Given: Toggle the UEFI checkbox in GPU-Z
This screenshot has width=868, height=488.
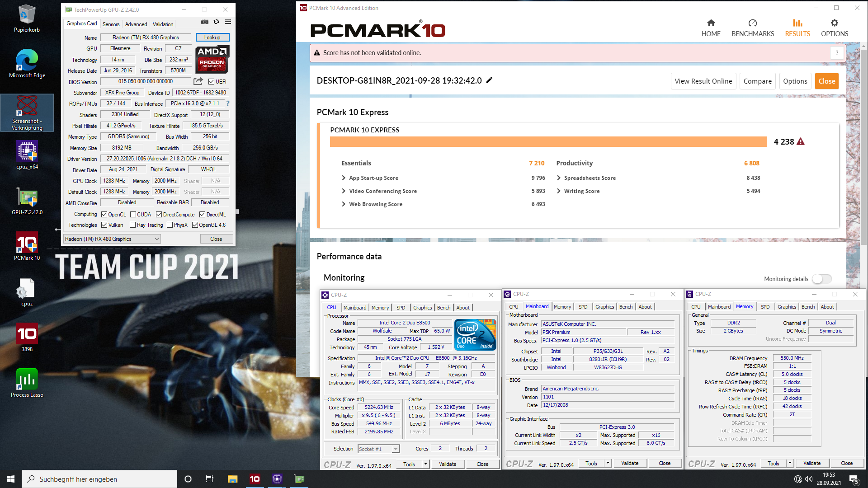Looking at the screenshot, I should coord(211,82).
